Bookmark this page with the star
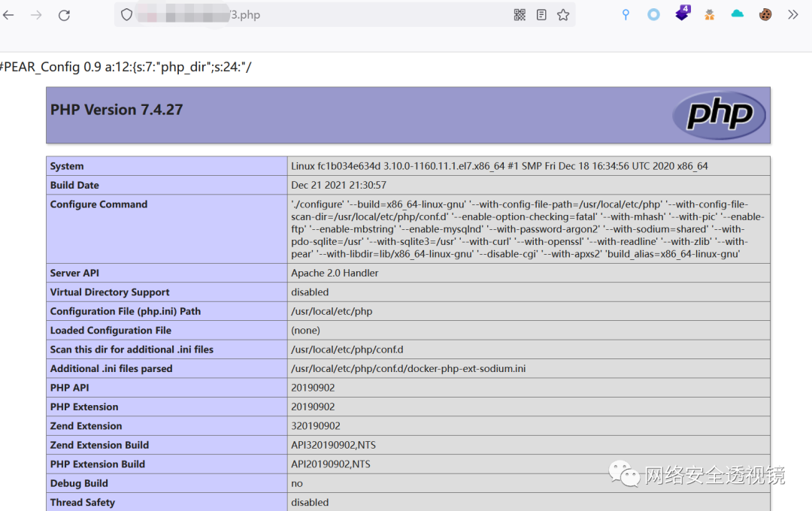This screenshot has height=511, width=812. coord(563,14)
